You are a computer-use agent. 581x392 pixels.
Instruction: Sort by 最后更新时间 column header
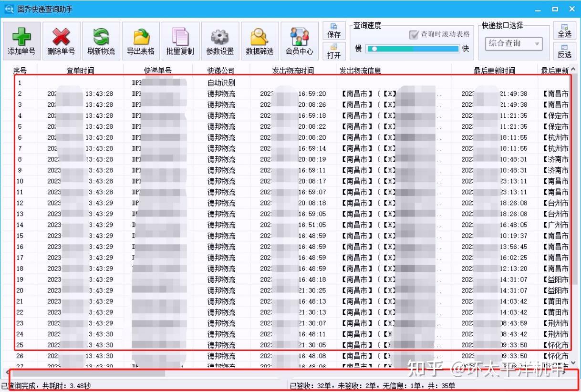[x=494, y=71]
